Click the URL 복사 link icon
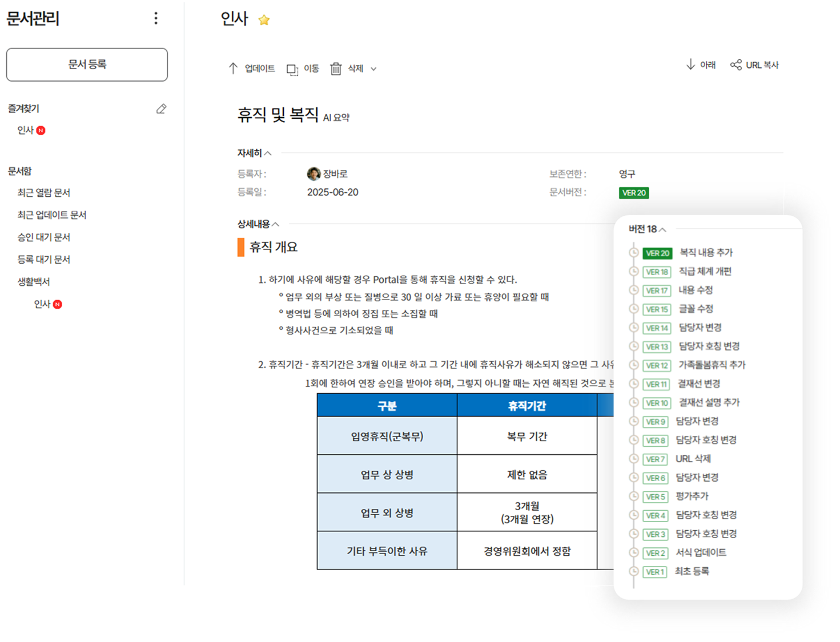Image resolution: width=840 pixels, height=642 pixels. 736,64
